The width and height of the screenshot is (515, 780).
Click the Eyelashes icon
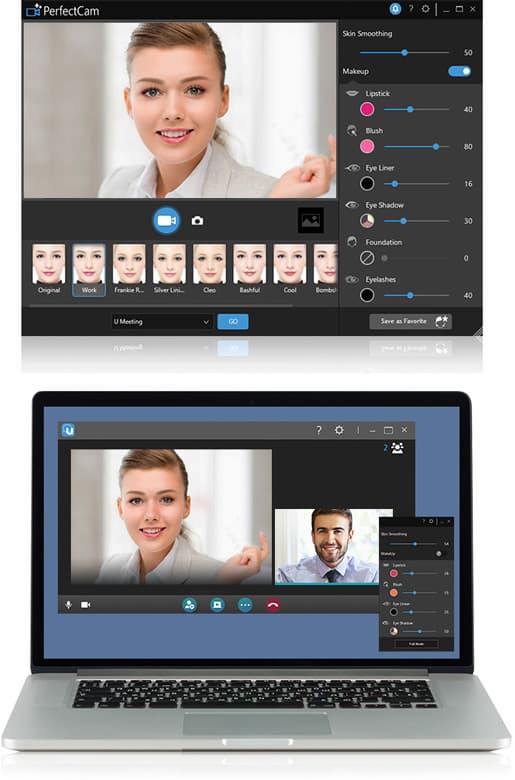coord(352,280)
